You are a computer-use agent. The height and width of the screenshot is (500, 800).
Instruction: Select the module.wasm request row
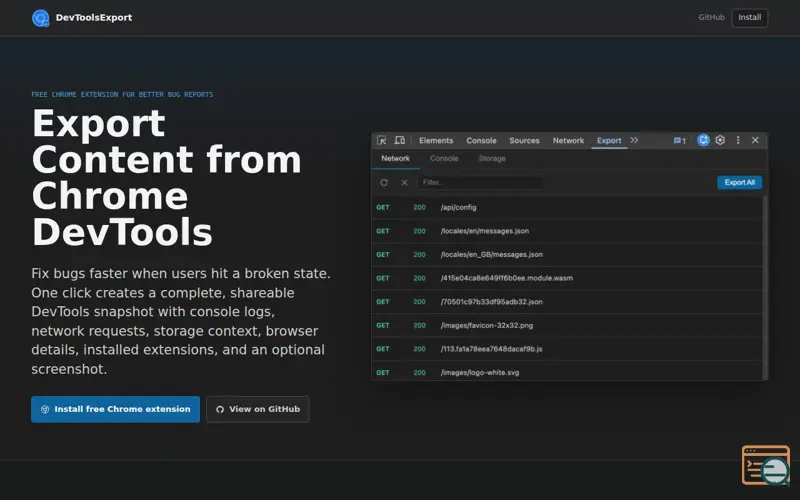tap(567, 278)
